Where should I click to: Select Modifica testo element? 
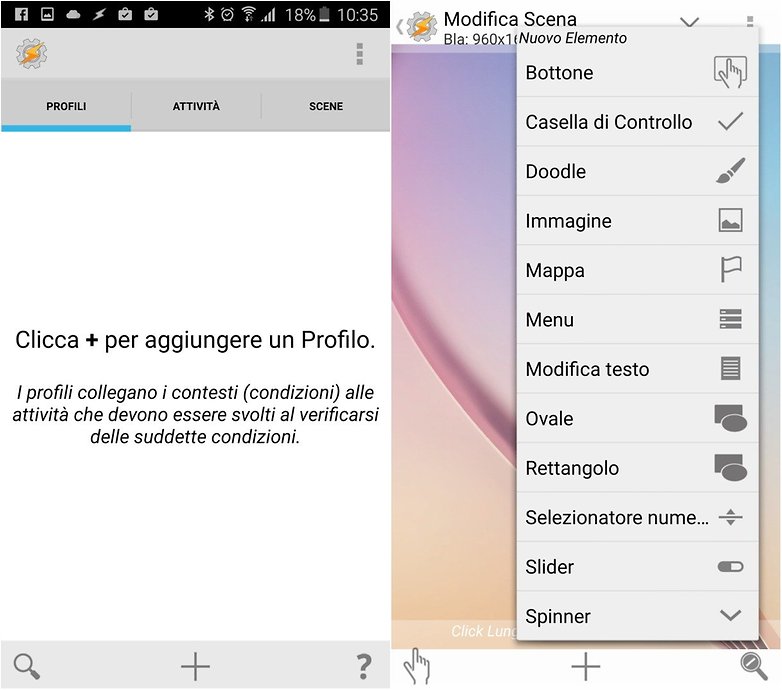click(637, 369)
